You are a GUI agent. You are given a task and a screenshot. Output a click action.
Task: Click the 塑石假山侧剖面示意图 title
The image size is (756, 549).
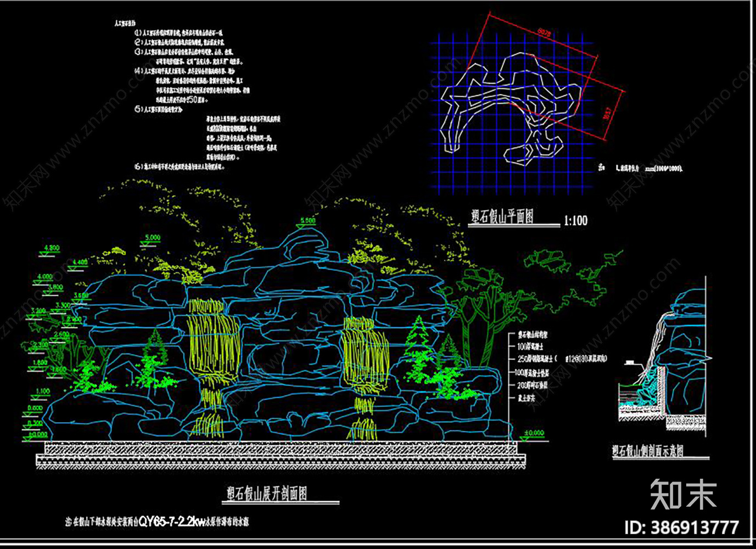648,451
